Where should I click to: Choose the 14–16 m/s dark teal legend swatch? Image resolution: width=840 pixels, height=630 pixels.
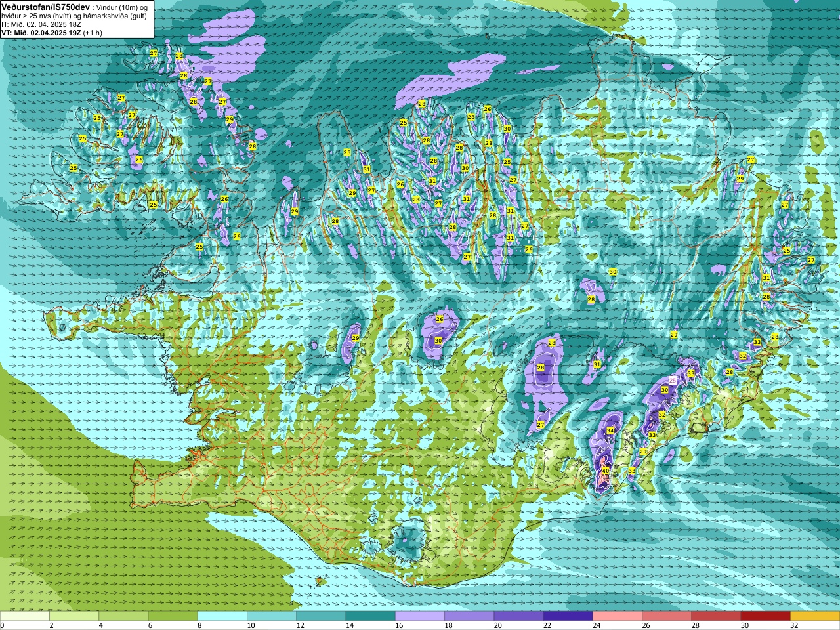click(371, 616)
